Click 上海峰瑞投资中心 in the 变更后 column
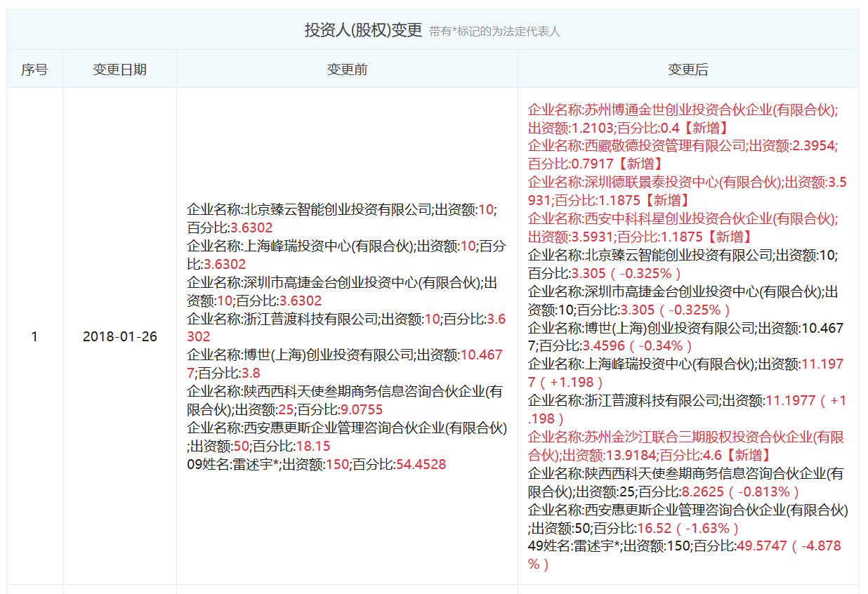Viewport: 868px width, 594px height. coord(686,374)
